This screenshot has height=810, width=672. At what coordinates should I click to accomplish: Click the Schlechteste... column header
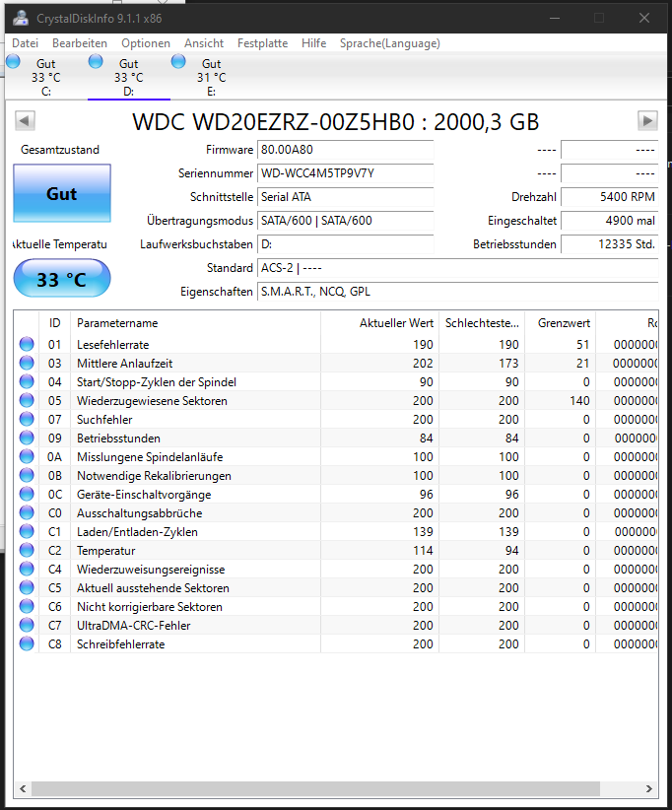(x=482, y=323)
